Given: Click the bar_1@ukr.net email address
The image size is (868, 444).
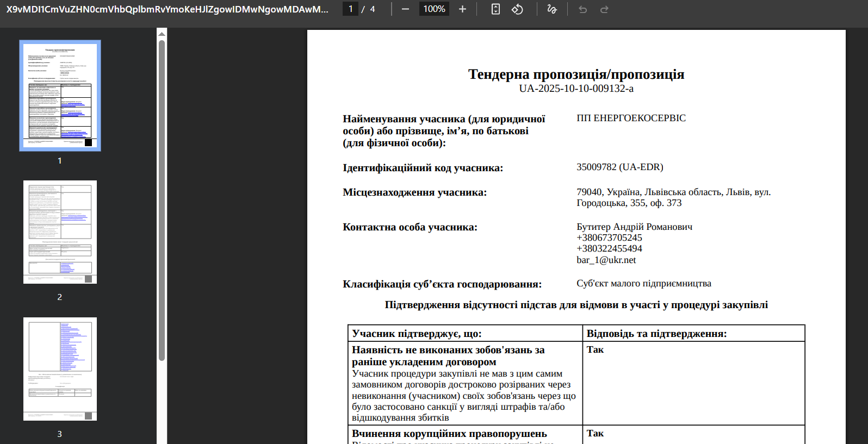Looking at the screenshot, I should point(606,260).
